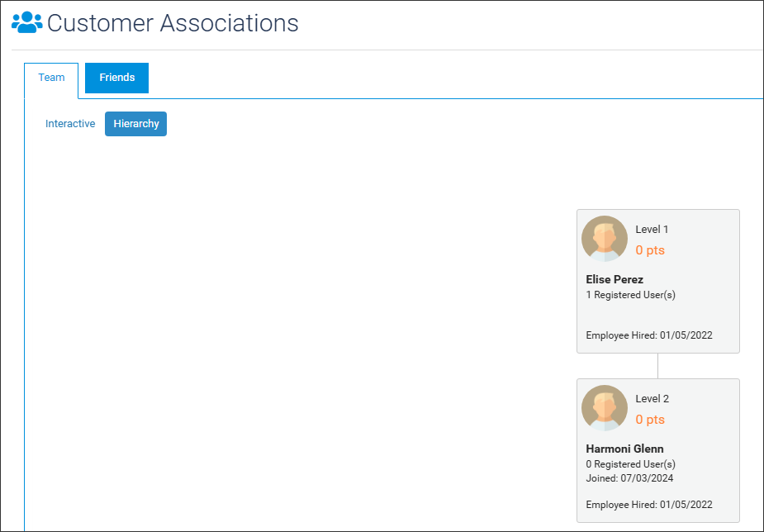Click the 0 Registered User(s) text

(x=630, y=464)
